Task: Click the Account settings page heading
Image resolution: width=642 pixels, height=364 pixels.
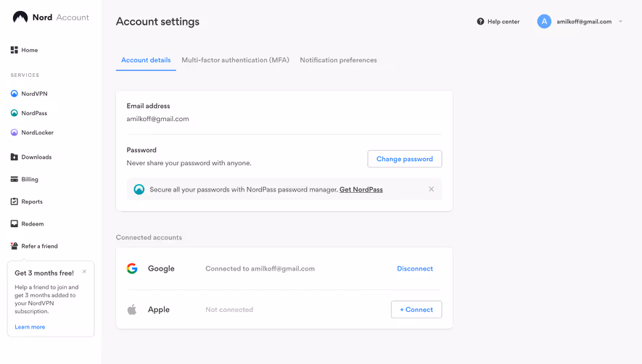Action: click(157, 21)
